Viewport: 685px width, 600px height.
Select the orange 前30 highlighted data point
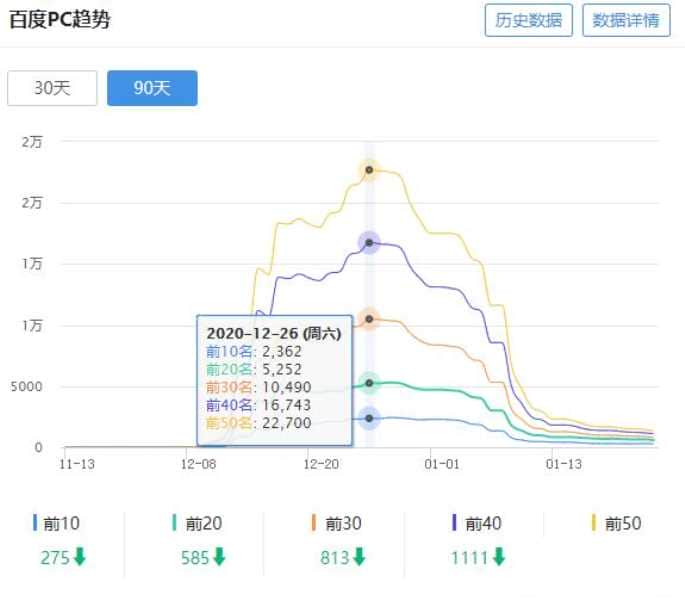coord(369,319)
